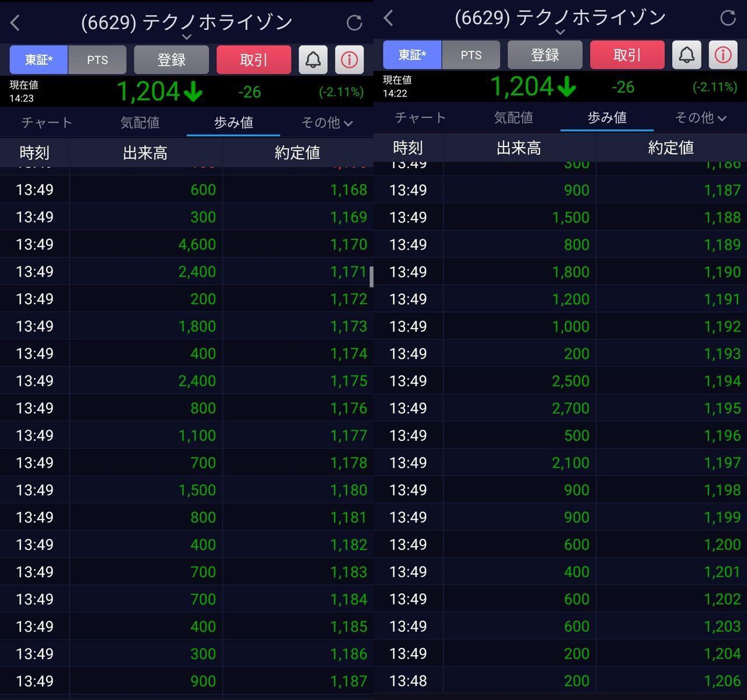Refresh quotes in the 14:22 screen
Viewport: 747px width, 700px height.
[728, 18]
